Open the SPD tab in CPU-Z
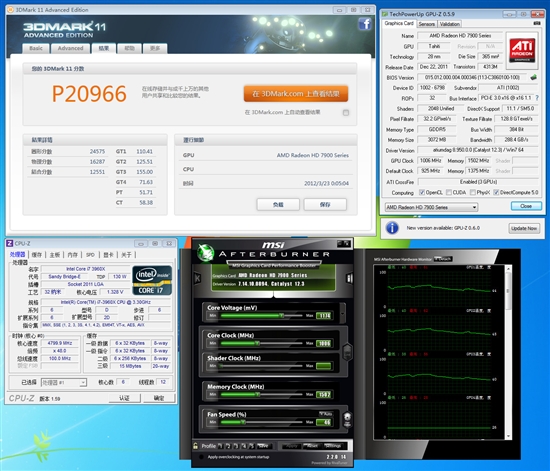Screen dimensions: 550x471 click(90, 255)
